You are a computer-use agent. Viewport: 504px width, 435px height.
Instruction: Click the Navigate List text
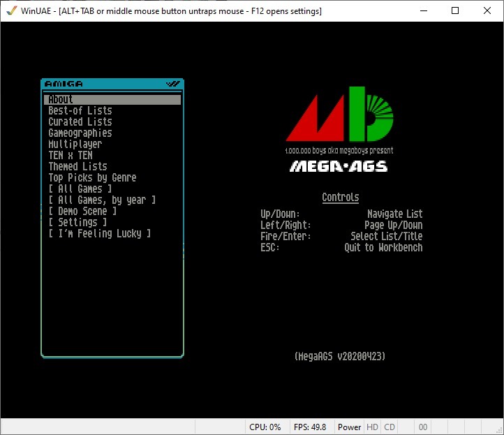(x=394, y=214)
